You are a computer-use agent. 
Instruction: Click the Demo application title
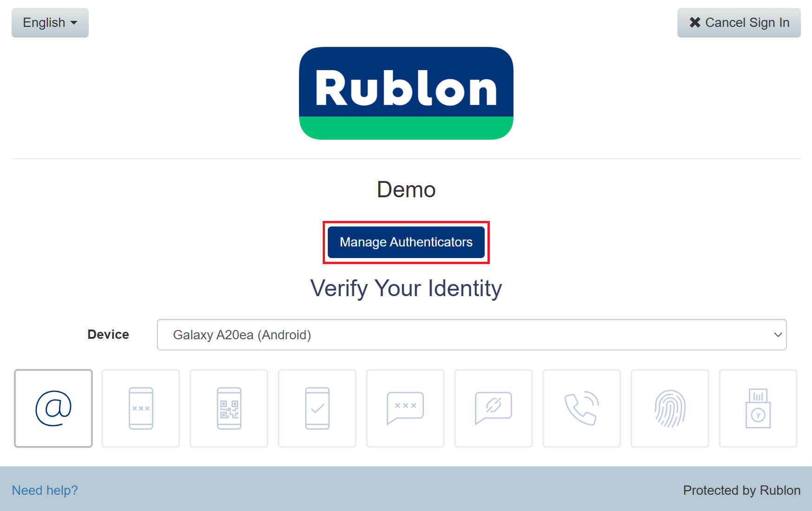(x=406, y=190)
